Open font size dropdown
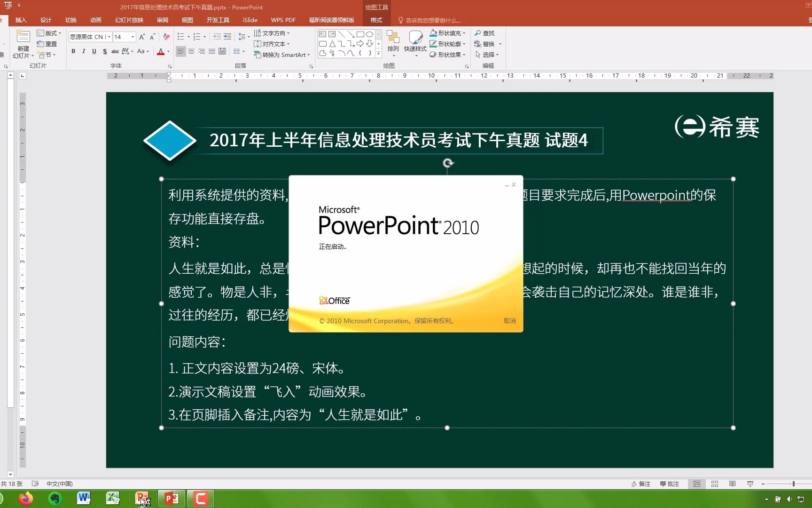Screen dimensions: 812x508 point(133,37)
